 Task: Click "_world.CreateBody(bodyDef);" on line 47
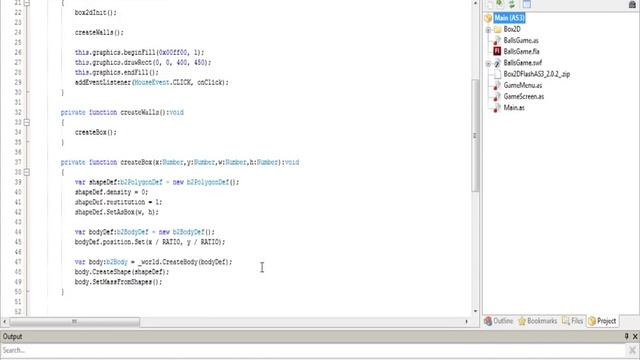pyautogui.click(x=186, y=262)
